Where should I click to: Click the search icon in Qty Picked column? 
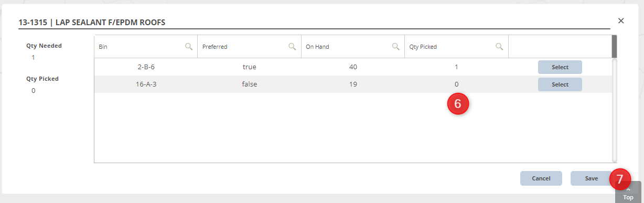click(500, 46)
